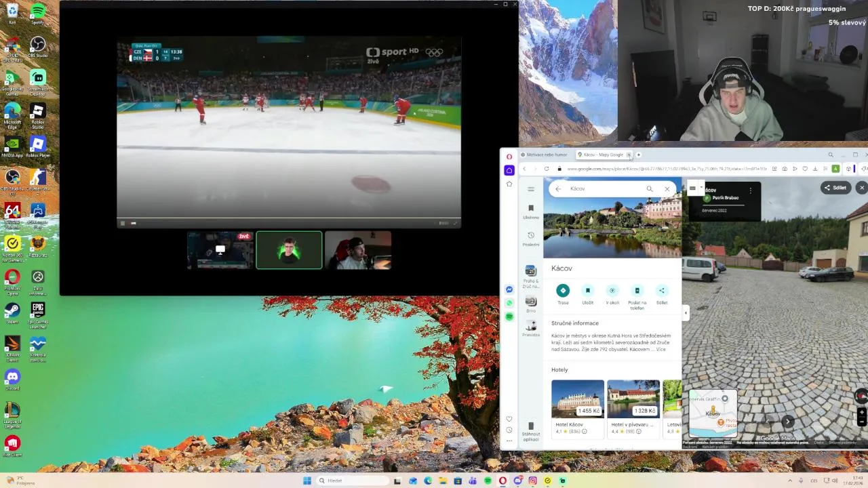Click the Více link in Stručné informace
This screenshot has height=488, width=868.
click(x=660, y=349)
